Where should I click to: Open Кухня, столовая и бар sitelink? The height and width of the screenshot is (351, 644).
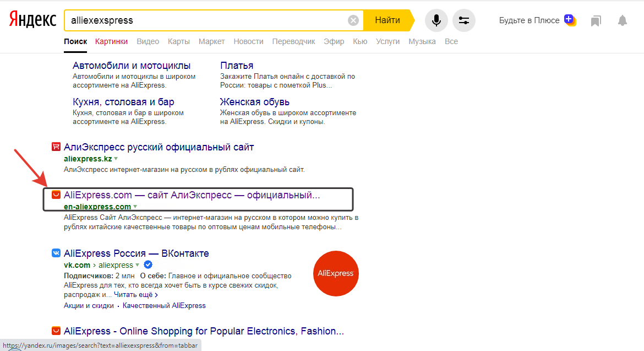tap(123, 101)
